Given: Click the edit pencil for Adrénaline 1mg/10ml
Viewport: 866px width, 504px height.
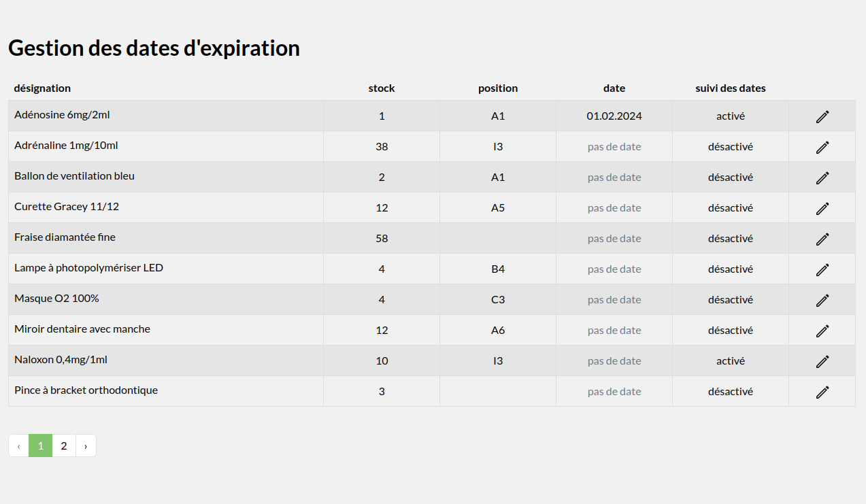Looking at the screenshot, I should 822,147.
